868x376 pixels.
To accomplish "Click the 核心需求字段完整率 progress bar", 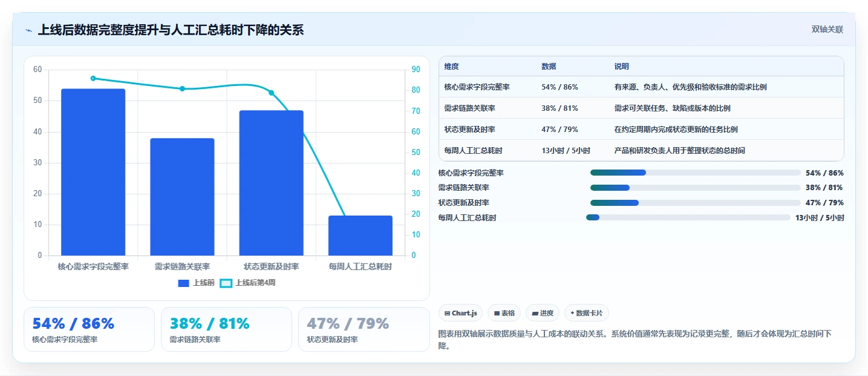I will coord(695,173).
